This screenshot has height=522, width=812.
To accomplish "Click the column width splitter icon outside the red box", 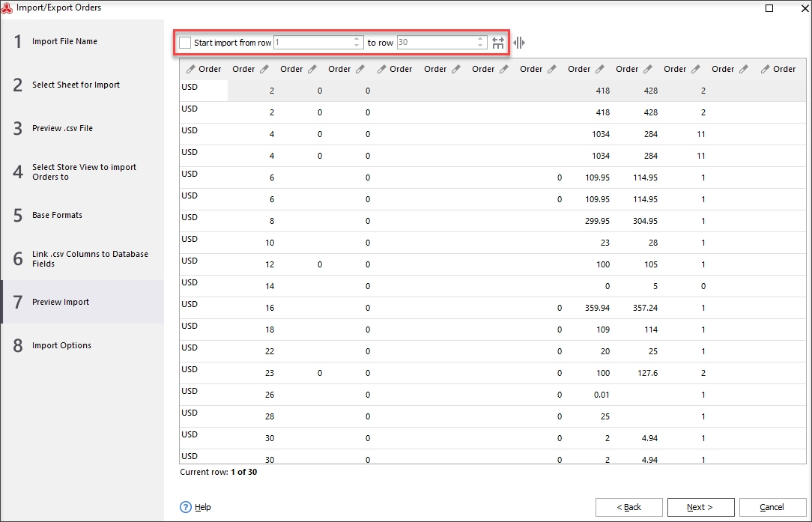I will click(x=519, y=43).
